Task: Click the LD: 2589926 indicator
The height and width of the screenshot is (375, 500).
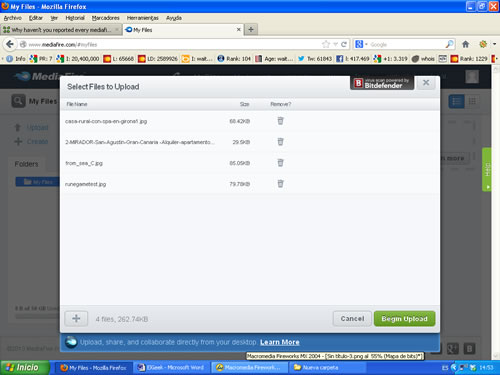Action: 158,59
